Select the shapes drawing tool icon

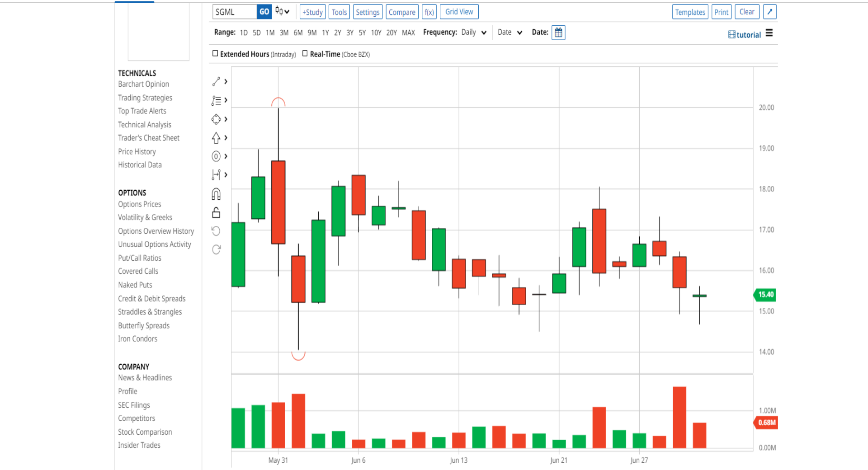pyautogui.click(x=216, y=119)
